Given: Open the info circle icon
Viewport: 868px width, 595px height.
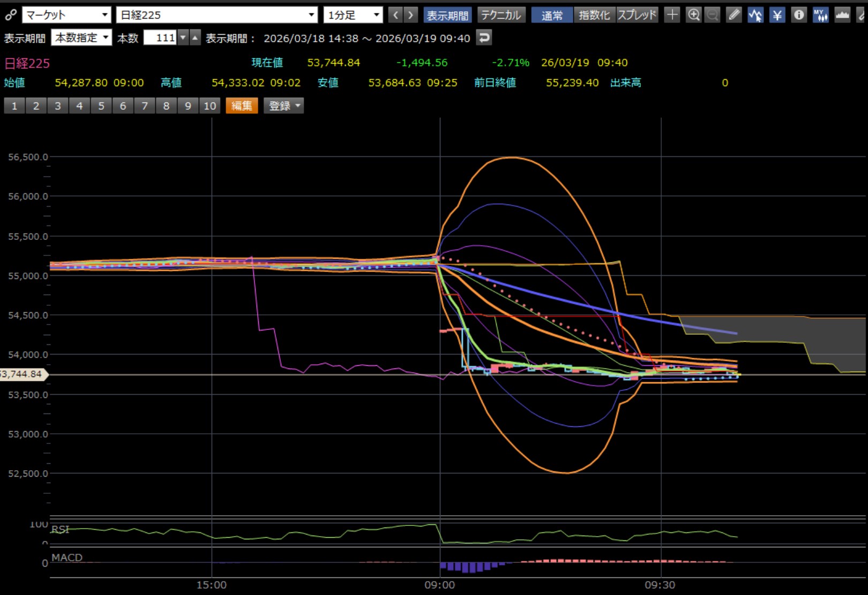Looking at the screenshot, I should pyautogui.click(x=798, y=15).
